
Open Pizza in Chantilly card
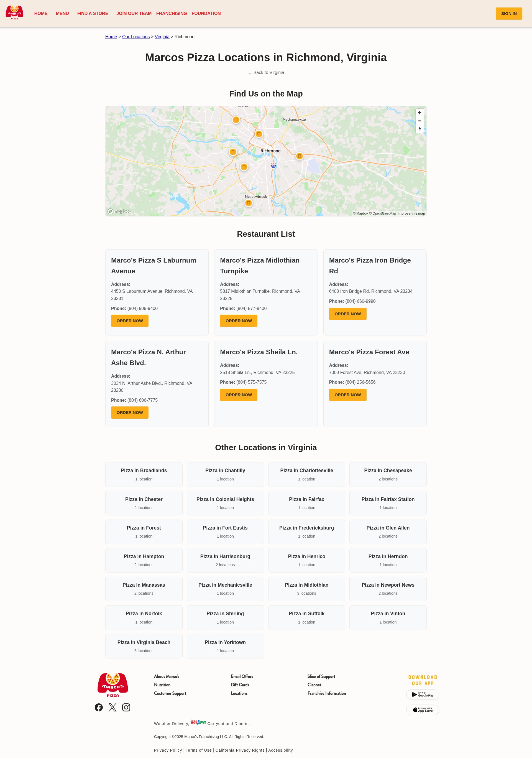tap(225, 474)
